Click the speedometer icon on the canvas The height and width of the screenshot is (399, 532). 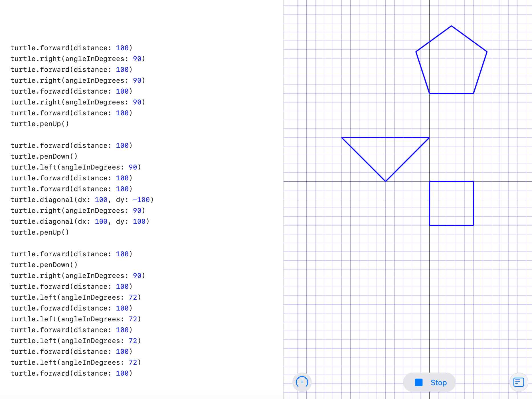click(302, 382)
